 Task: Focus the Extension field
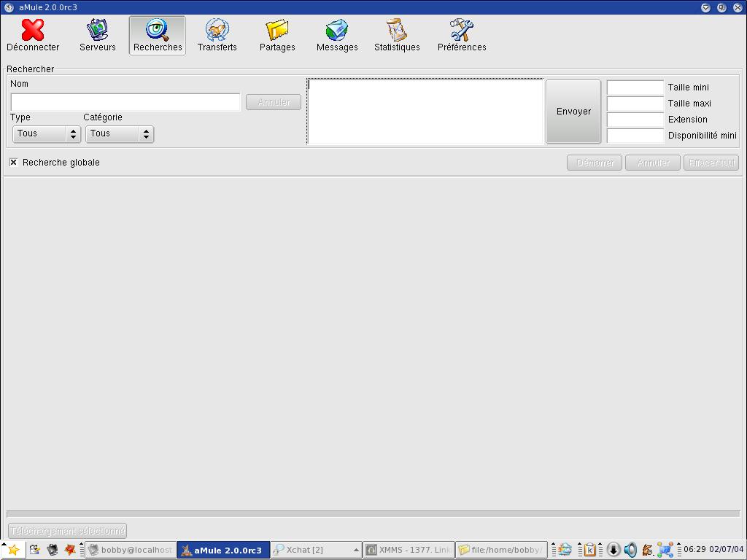(635, 120)
